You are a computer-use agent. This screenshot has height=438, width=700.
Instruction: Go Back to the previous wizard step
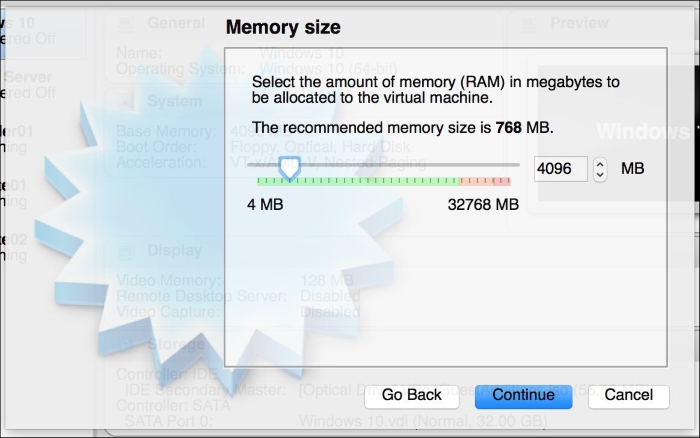(412, 396)
